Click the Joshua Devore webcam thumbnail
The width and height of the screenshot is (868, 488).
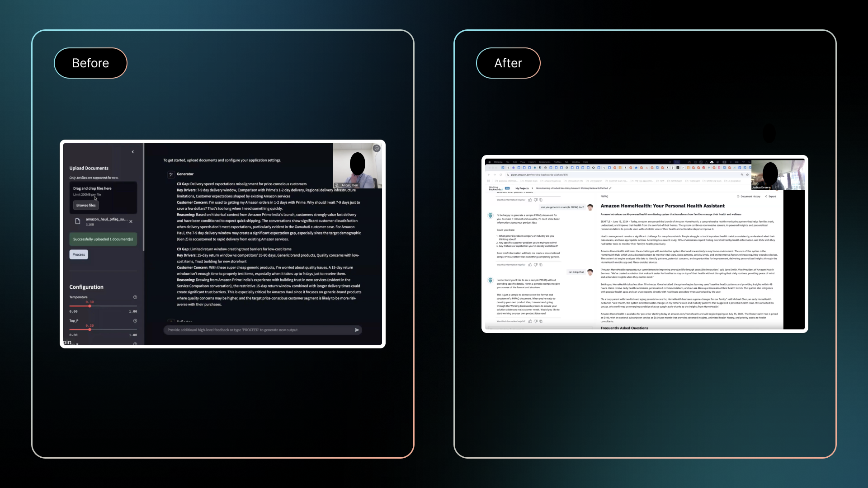778,174
